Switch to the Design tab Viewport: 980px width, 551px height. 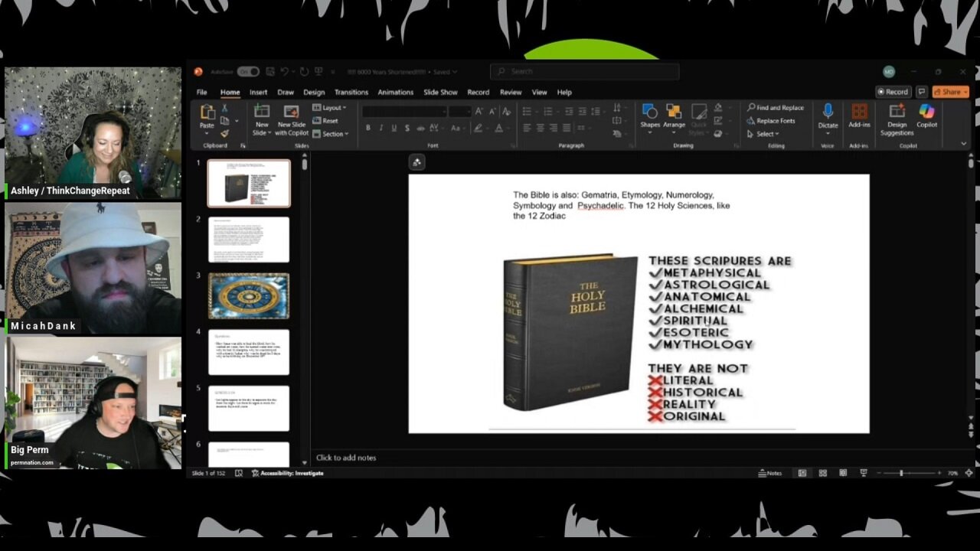(x=314, y=93)
